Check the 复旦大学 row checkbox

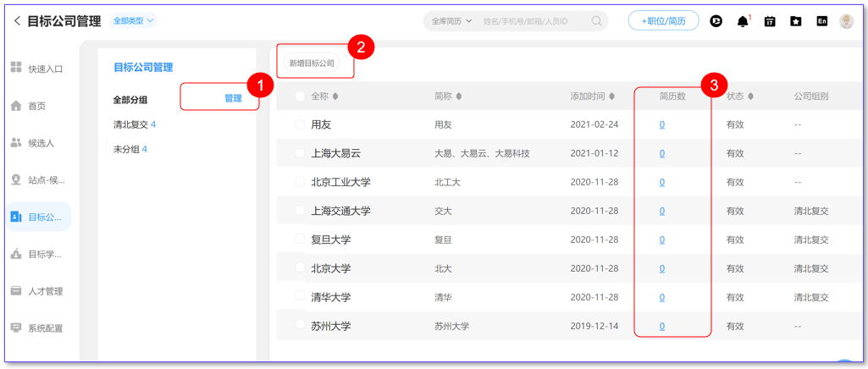coord(300,239)
